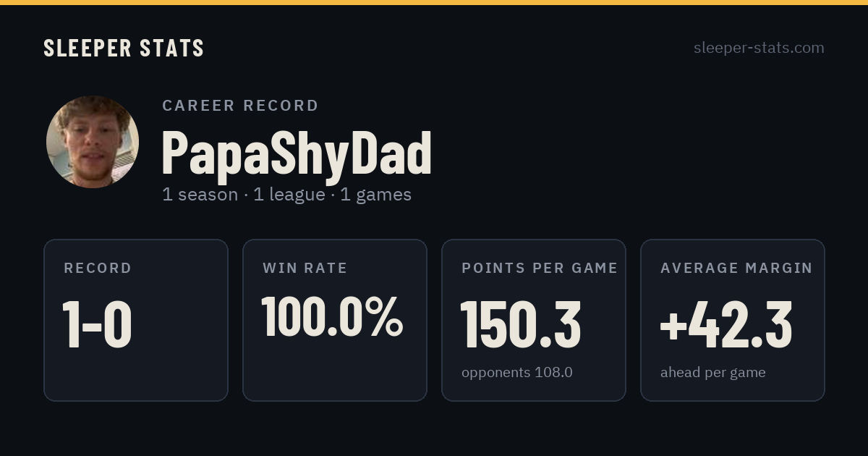Click the 100.0% win rate value
The image size is (868, 456).
pyautogui.click(x=332, y=316)
